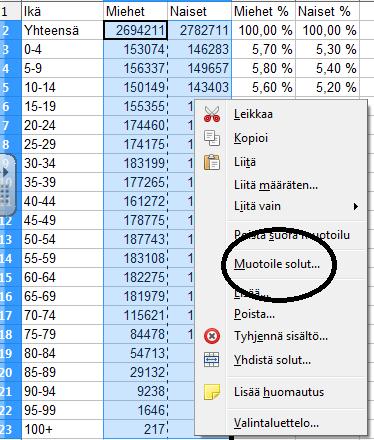This screenshot has height=440, width=374.
Task: Select row header 2
Action: pyautogui.click(x=10, y=31)
